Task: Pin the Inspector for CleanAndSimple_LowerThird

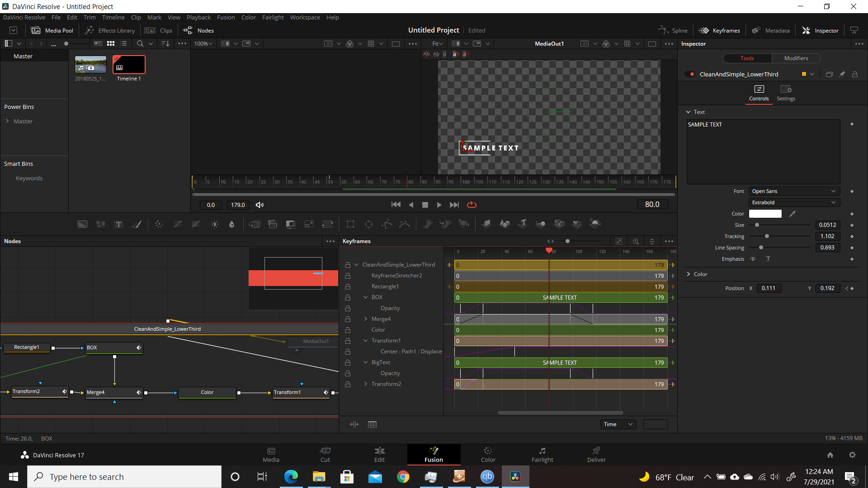Action: pyautogui.click(x=842, y=74)
